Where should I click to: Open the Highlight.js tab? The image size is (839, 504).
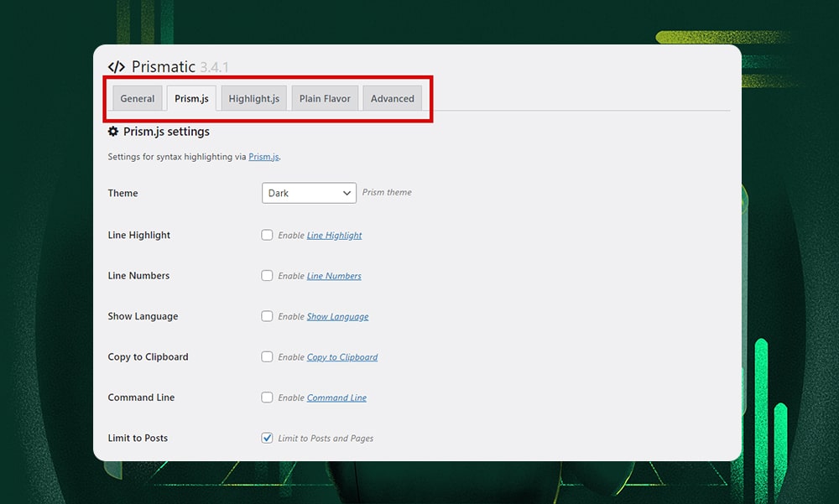coord(253,98)
